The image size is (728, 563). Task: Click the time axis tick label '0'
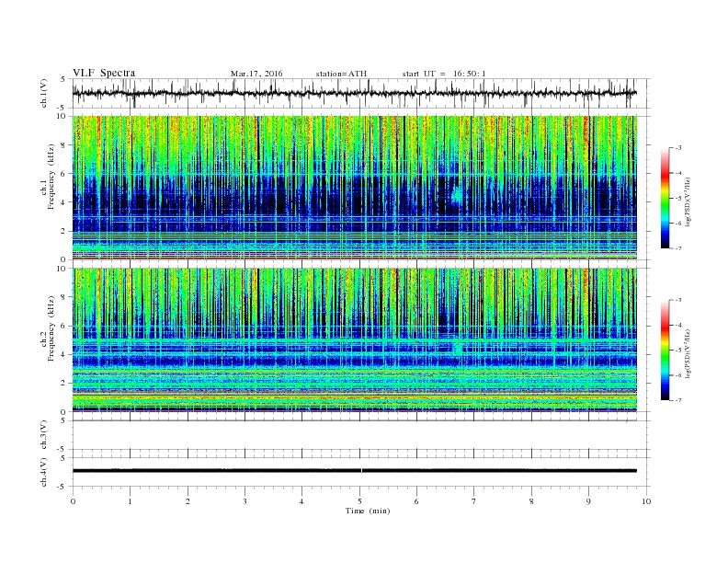coord(73,501)
